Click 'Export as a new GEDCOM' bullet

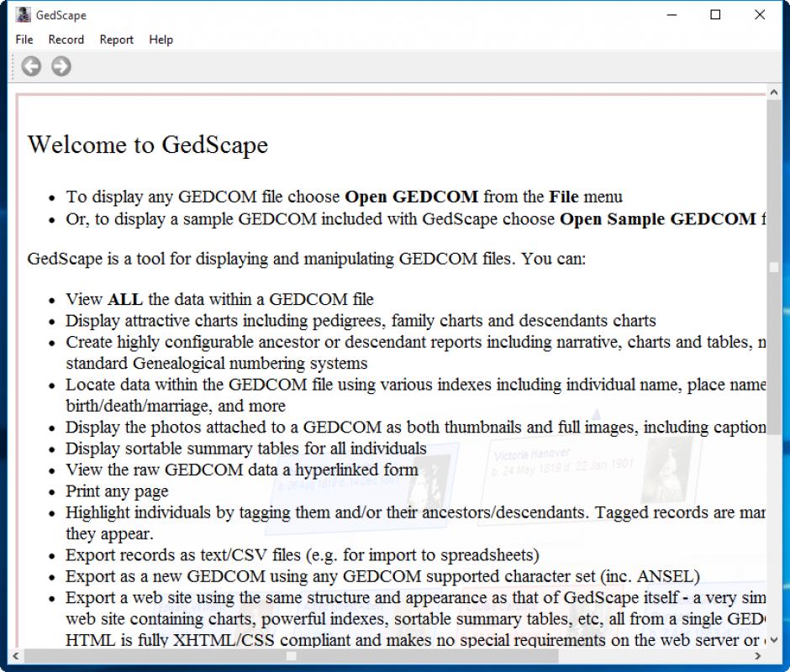pos(382,576)
